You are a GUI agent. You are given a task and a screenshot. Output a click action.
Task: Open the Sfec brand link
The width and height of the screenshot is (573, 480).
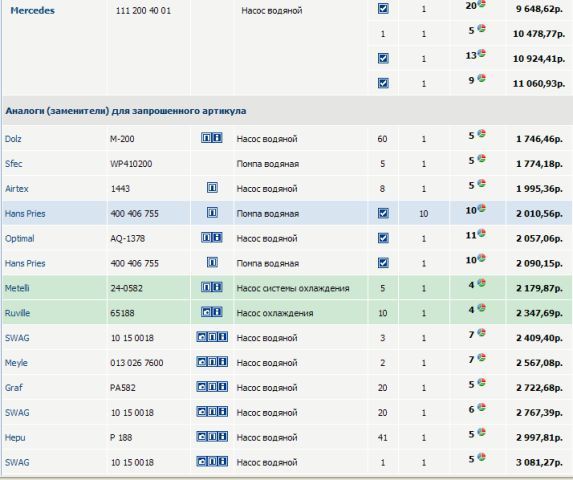(x=14, y=164)
